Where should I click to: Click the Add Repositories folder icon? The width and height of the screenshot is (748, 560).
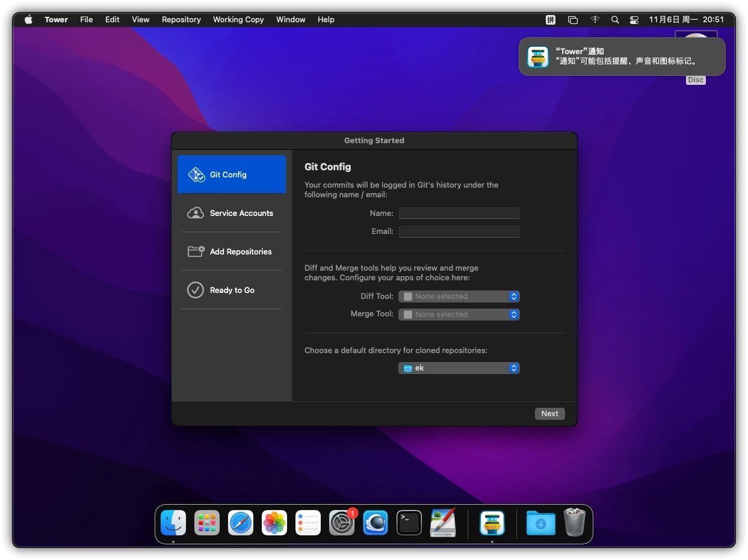tap(196, 251)
